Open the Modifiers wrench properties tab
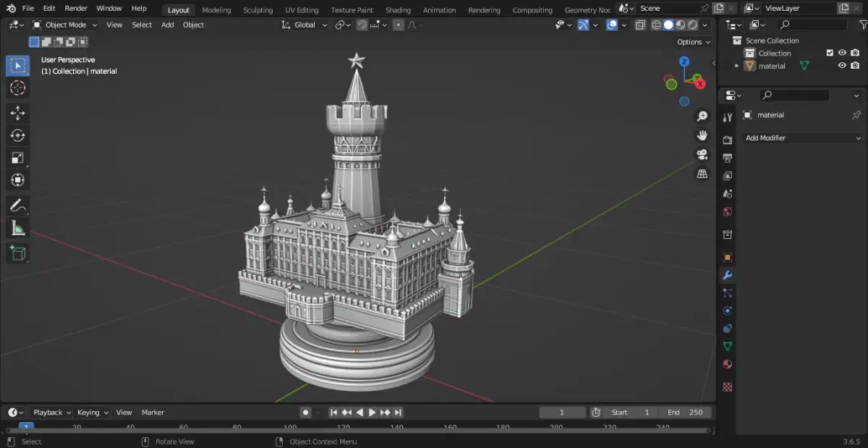Screen dimensions: 868x448 [728, 276]
